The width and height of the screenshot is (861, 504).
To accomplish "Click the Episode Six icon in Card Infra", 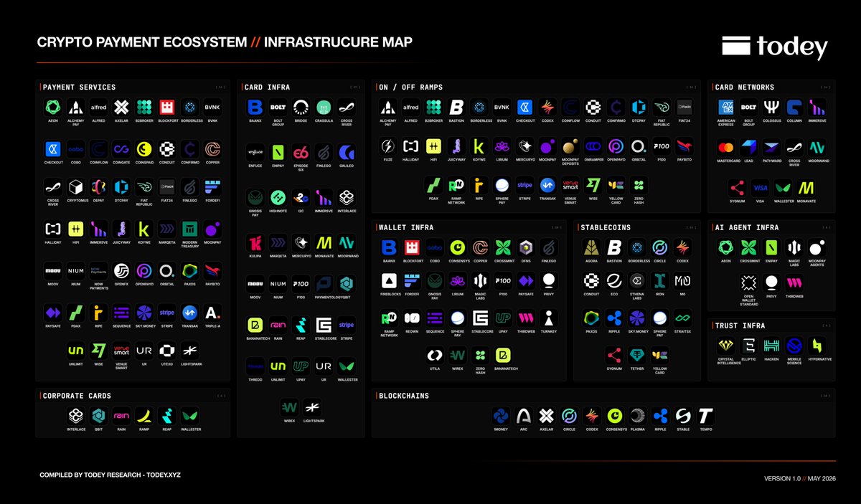I will click(x=301, y=152).
